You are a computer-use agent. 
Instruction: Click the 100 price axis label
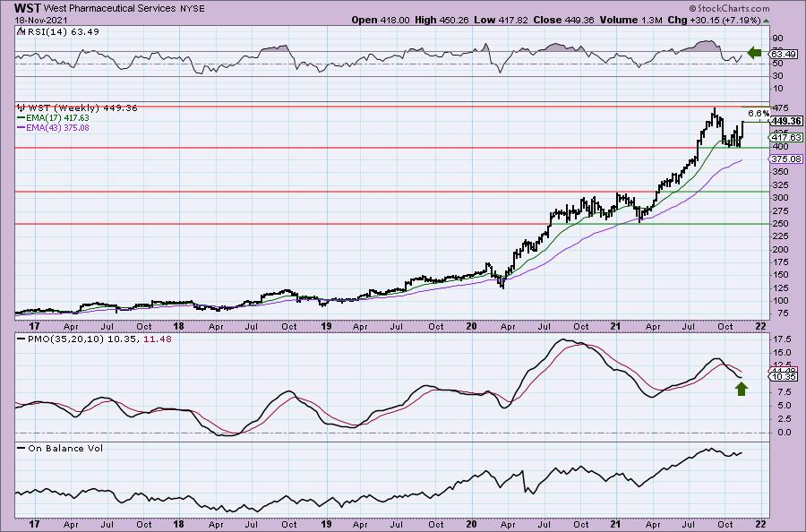[x=780, y=301]
